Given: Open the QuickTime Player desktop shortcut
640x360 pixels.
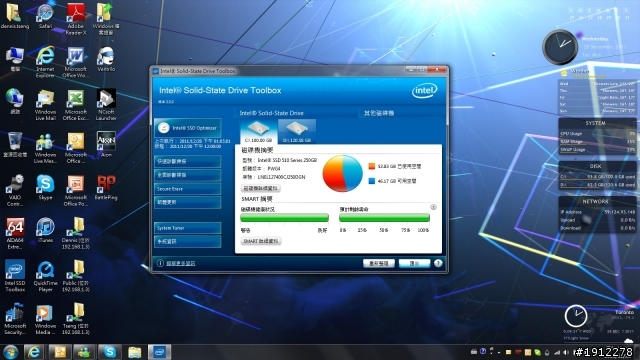Looking at the screenshot, I should tap(45, 276).
